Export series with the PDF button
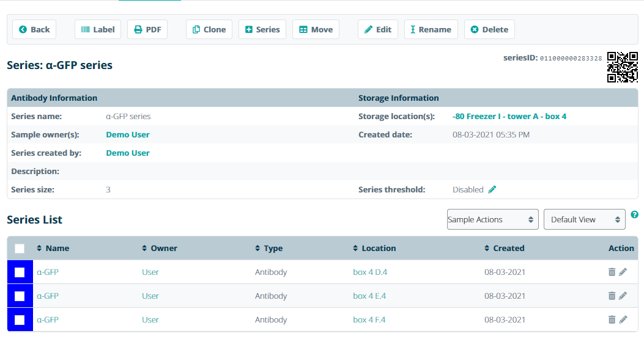 click(147, 29)
